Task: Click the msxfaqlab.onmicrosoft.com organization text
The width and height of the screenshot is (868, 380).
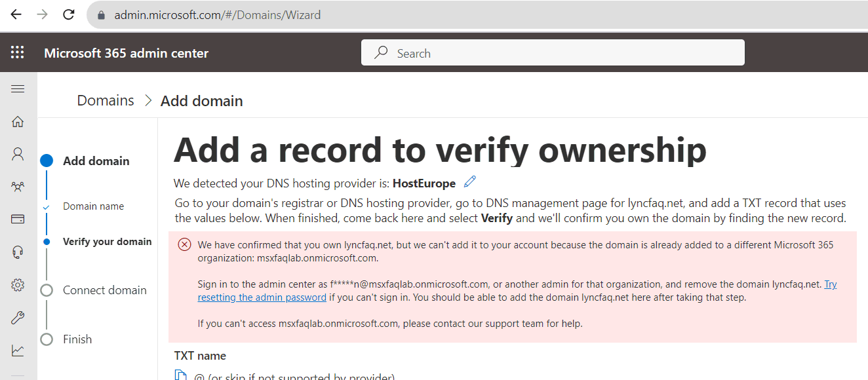Action: click(x=317, y=257)
